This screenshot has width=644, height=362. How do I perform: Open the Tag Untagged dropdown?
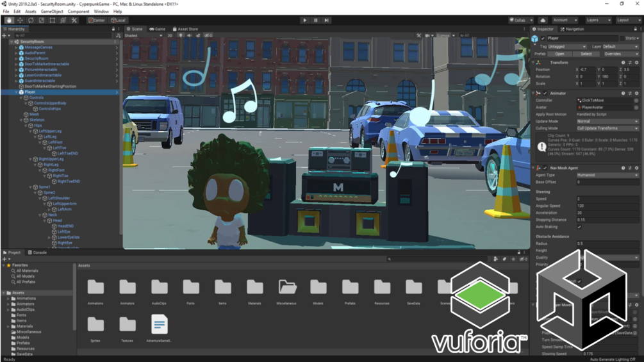[x=567, y=47]
